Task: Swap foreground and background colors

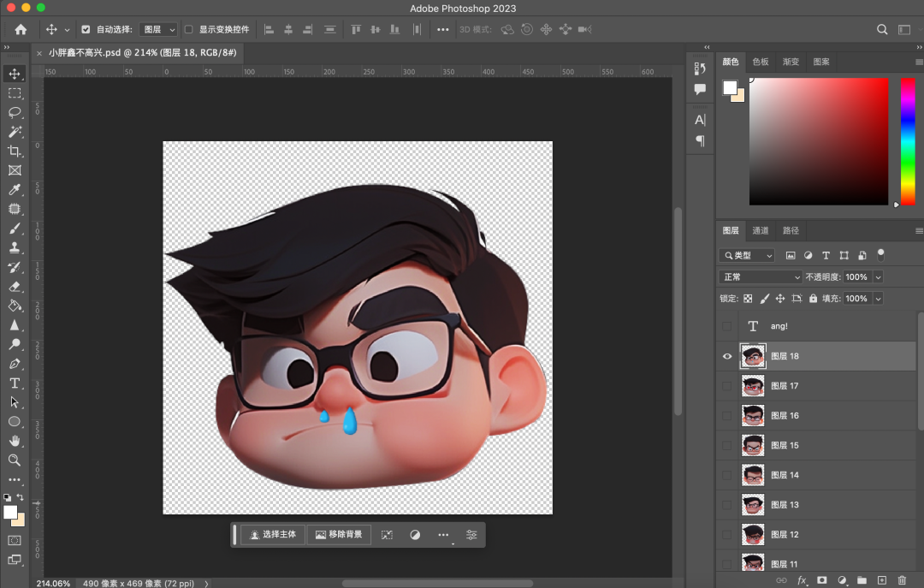Action: (20, 497)
